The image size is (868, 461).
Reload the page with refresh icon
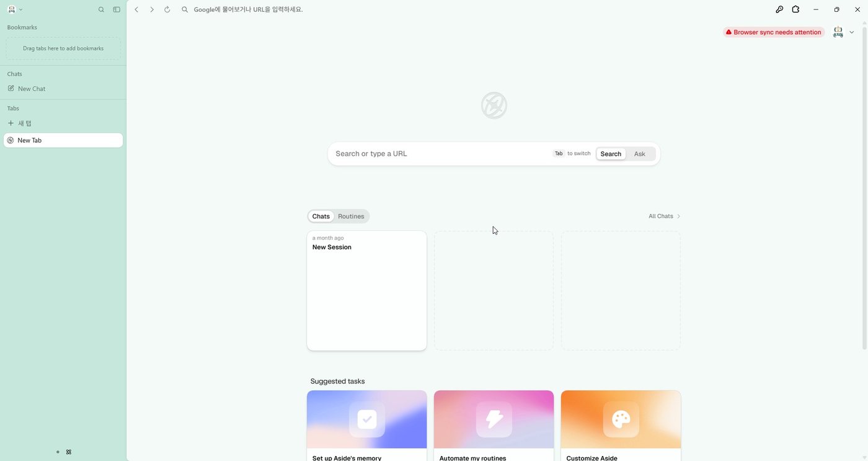tap(167, 9)
